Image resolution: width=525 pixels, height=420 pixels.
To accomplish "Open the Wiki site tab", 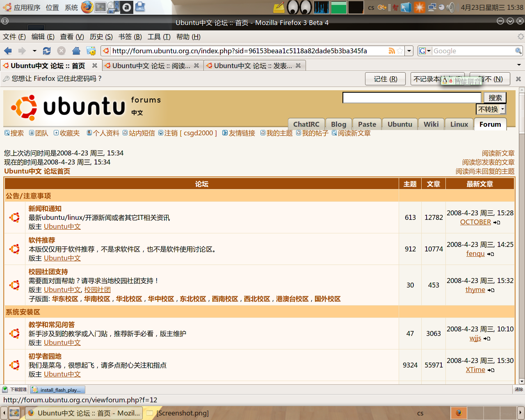I will point(431,124).
